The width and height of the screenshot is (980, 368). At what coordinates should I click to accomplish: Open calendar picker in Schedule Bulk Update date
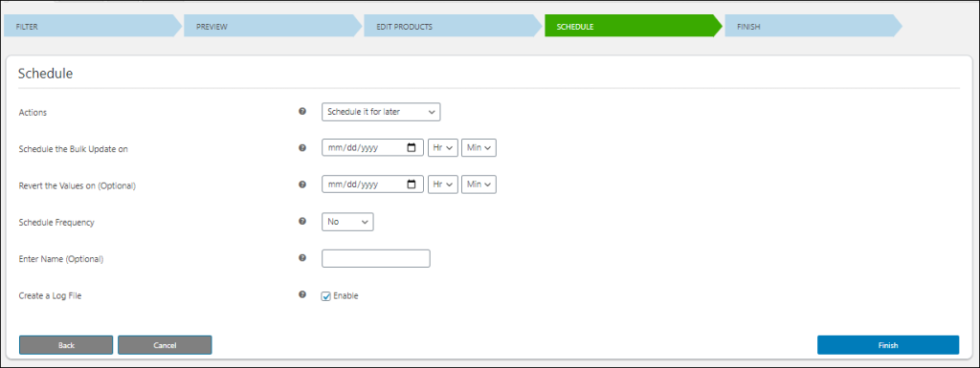(x=412, y=148)
